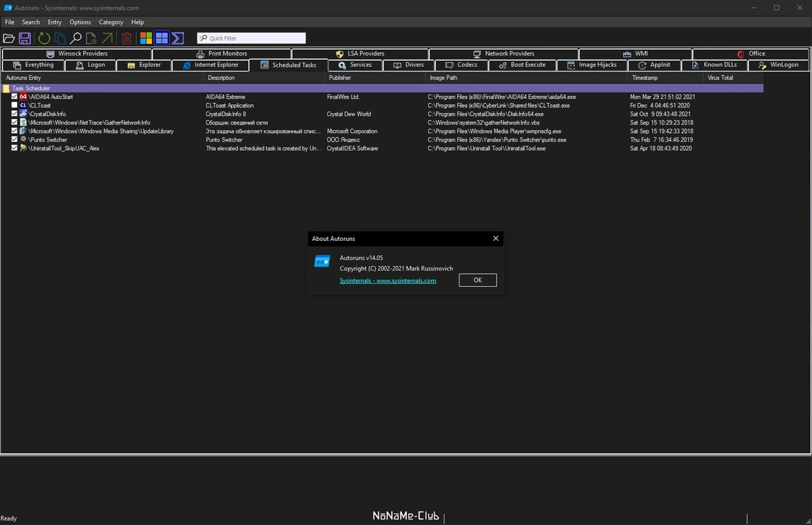Uncheck the CrystalDiskInfo entry checkbox
812x525 pixels.
click(x=15, y=114)
